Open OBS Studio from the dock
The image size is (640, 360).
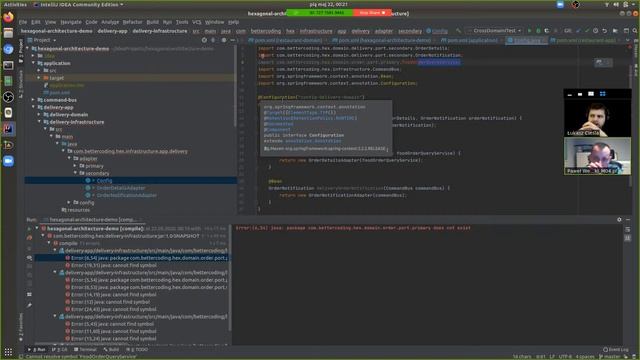pos(8,97)
